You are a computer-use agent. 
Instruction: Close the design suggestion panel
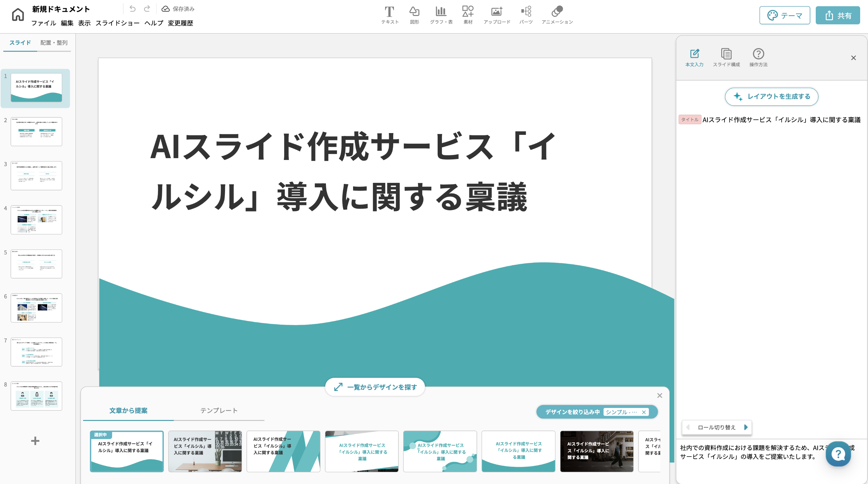pos(659,396)
